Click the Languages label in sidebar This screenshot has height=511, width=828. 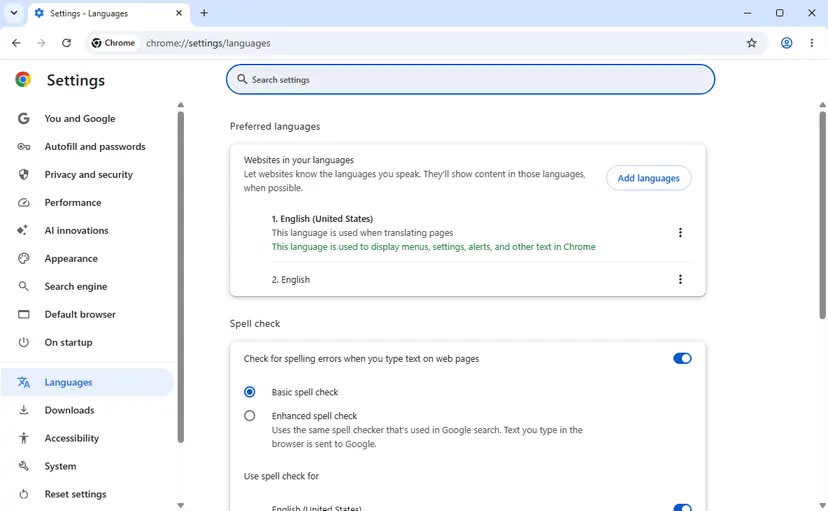[x=68, y=382]
